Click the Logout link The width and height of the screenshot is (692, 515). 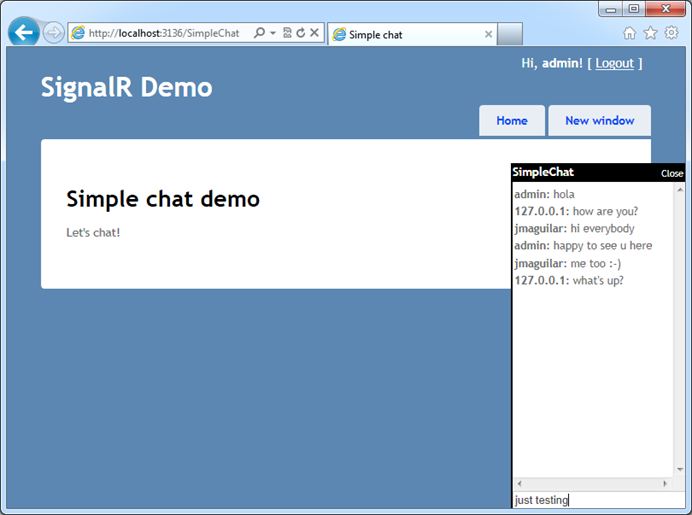pyautogui.click(x=614, y=64)
